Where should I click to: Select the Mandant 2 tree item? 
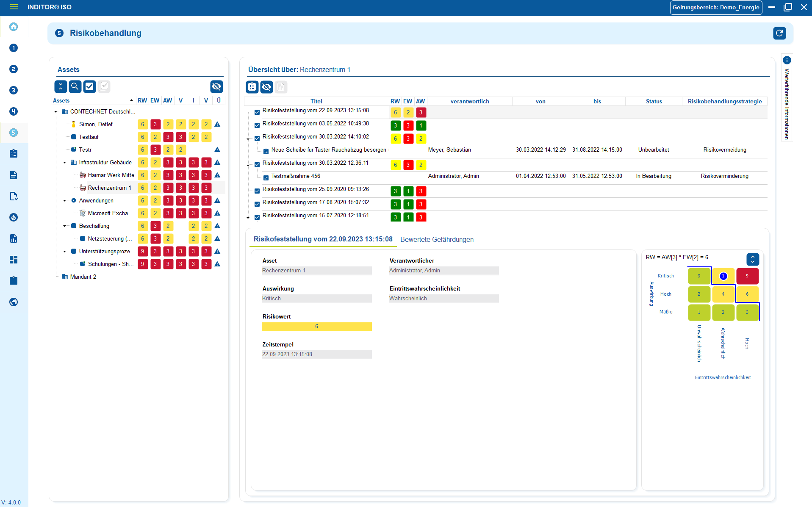[83, 277]
